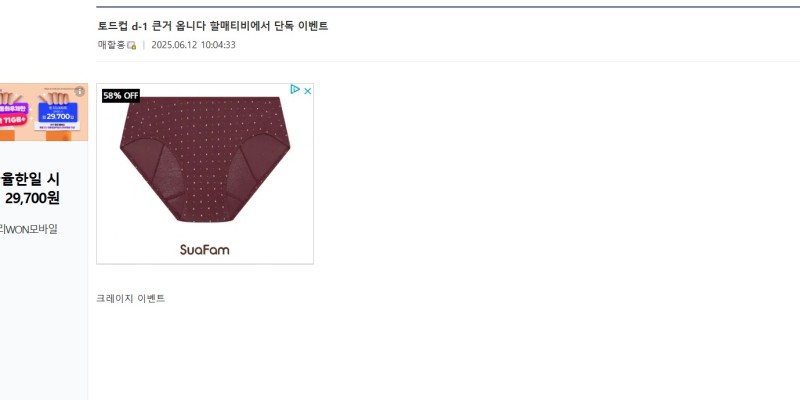This screenshot has width=800, height=400.
Task: Click the AdChoices triangle icon on SuaFam ad
Action: pyautogui.click(x=295, y=90)
